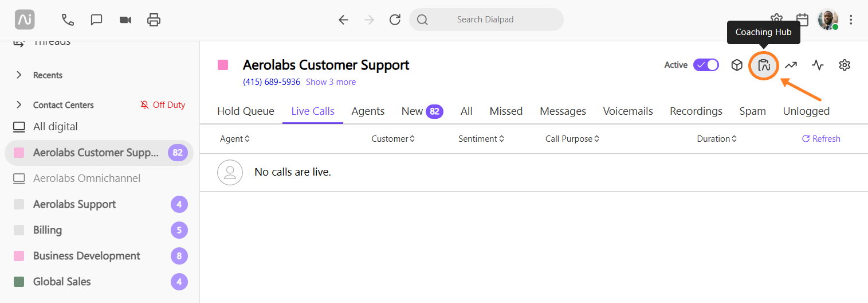868x303 pixels.
Task: Start a video meeting via camera icon
Action: 125,20
